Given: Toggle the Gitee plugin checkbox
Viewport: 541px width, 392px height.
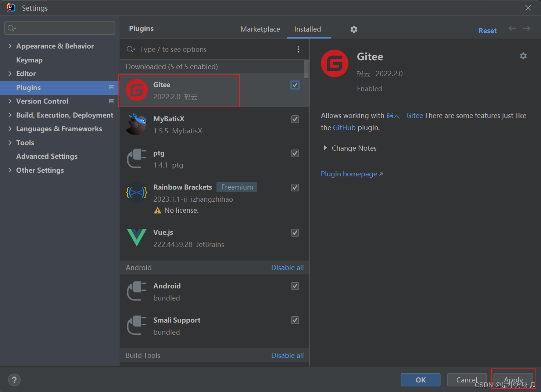Looking at the screenshot, I should click(x=295, y=85).
